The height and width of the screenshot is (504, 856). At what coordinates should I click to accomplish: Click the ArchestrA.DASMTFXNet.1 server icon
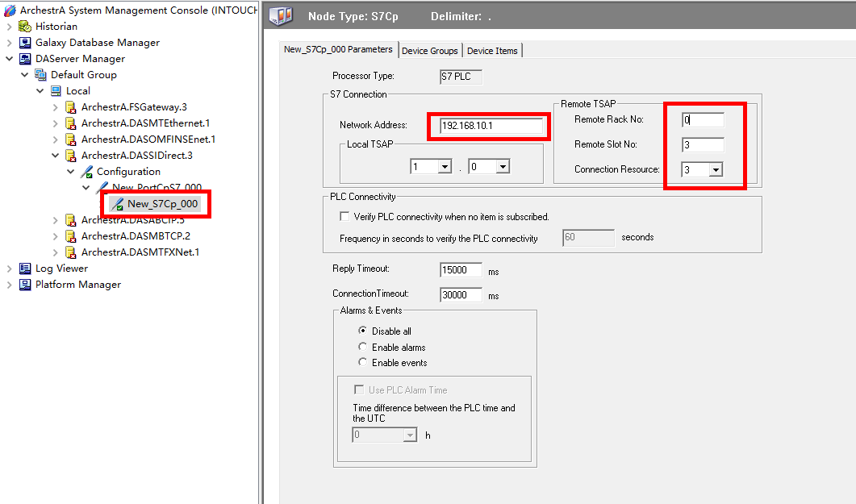tap(70, 252)
